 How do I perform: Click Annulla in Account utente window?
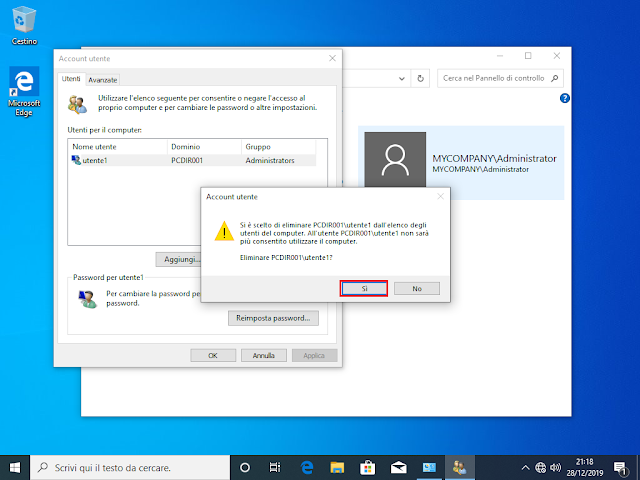pos(264,356)
